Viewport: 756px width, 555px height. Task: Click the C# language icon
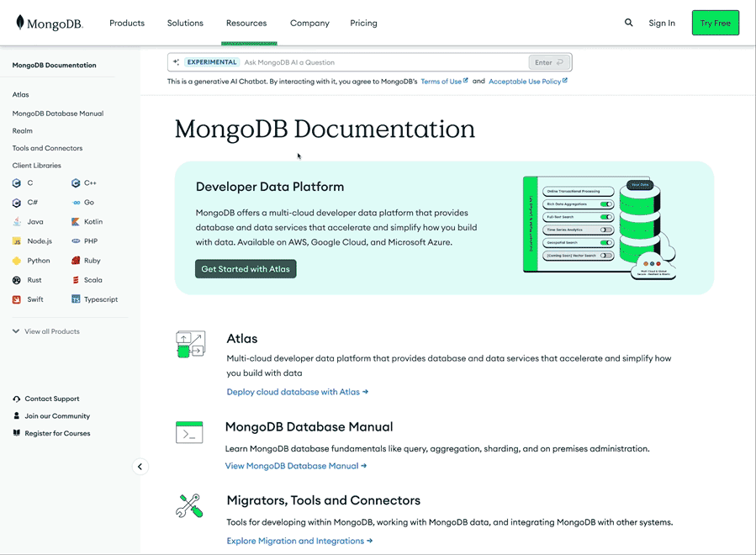(16, 203)
